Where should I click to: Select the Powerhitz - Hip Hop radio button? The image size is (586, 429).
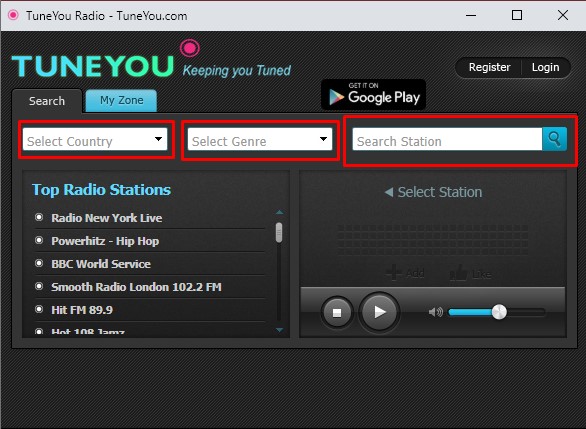39,240
